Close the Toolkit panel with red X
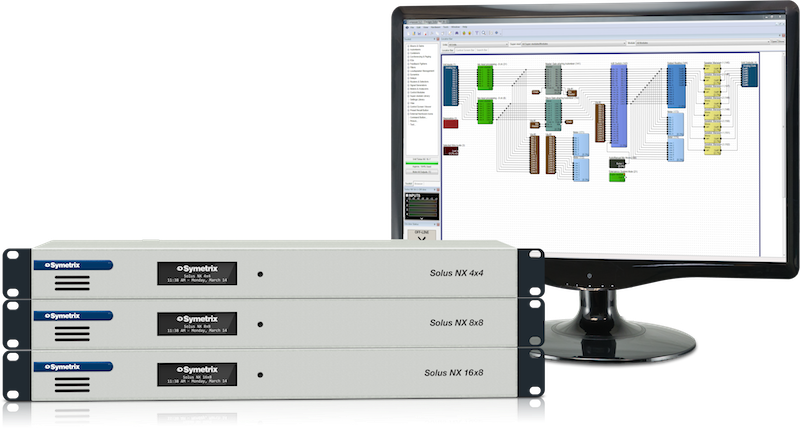The image size is (800, 428). click(438, 39)
